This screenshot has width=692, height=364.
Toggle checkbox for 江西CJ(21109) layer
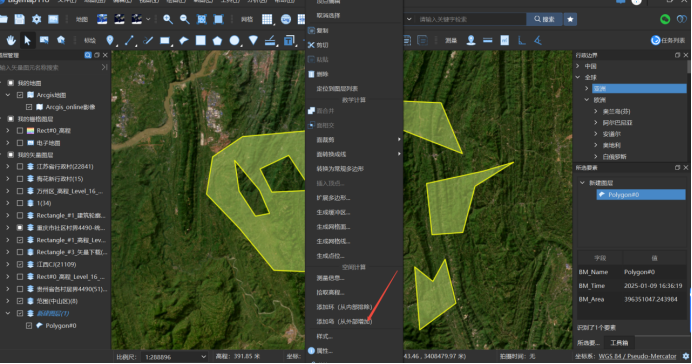tap(20, 264)
